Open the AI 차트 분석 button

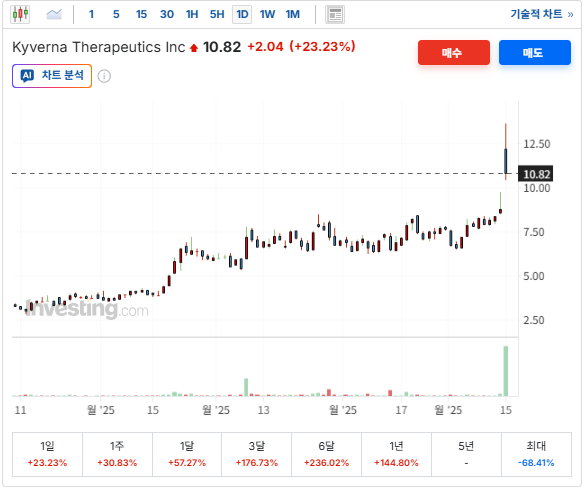click(x=52, y=76)
